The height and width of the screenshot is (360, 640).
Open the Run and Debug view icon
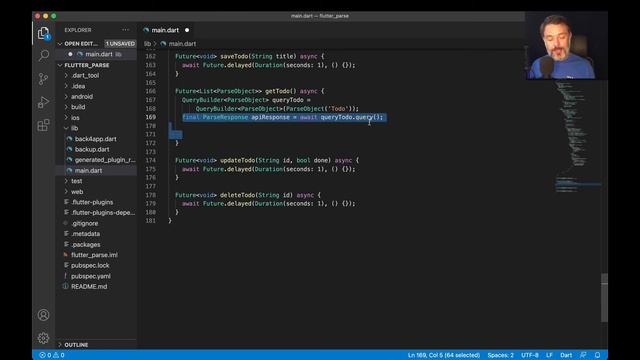pyautogui.click(x=43, y=102)
